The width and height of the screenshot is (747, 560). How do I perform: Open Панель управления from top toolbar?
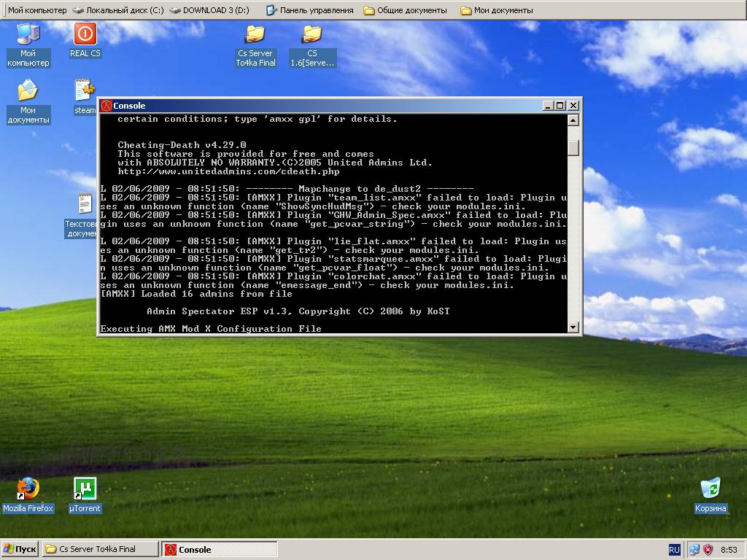310,10
